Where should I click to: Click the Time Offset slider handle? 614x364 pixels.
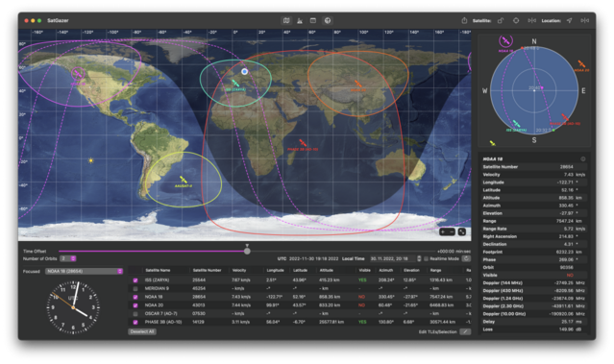click(247, 252)
